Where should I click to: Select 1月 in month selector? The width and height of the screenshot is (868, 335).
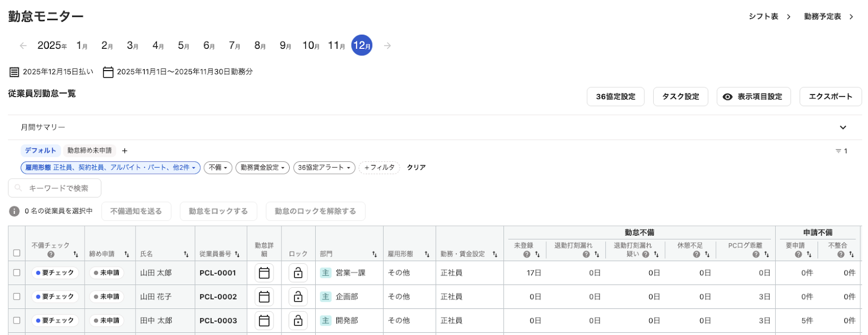point(82,46)
